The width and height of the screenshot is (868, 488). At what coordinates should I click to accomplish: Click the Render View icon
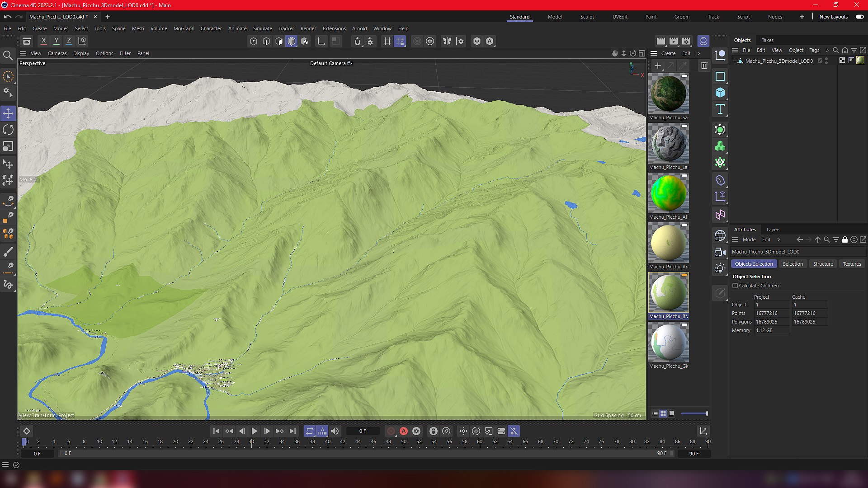pyautogui.click(x=661, y=41)
